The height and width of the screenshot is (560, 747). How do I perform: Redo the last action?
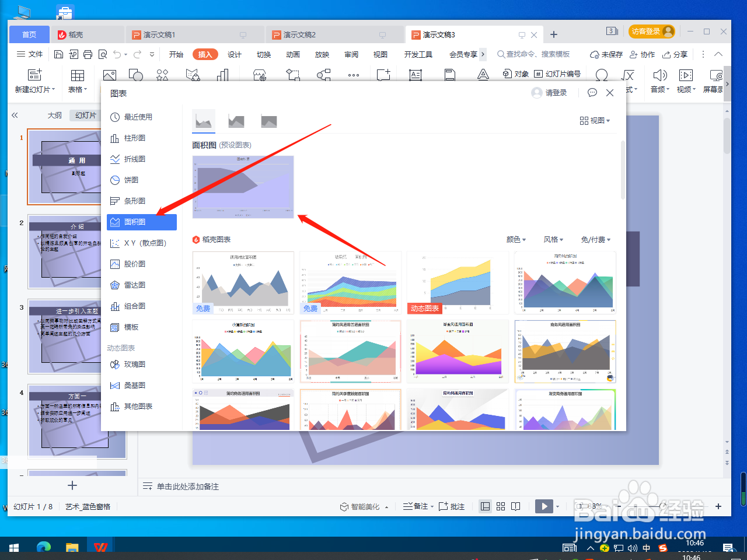[x=138, y=54]
